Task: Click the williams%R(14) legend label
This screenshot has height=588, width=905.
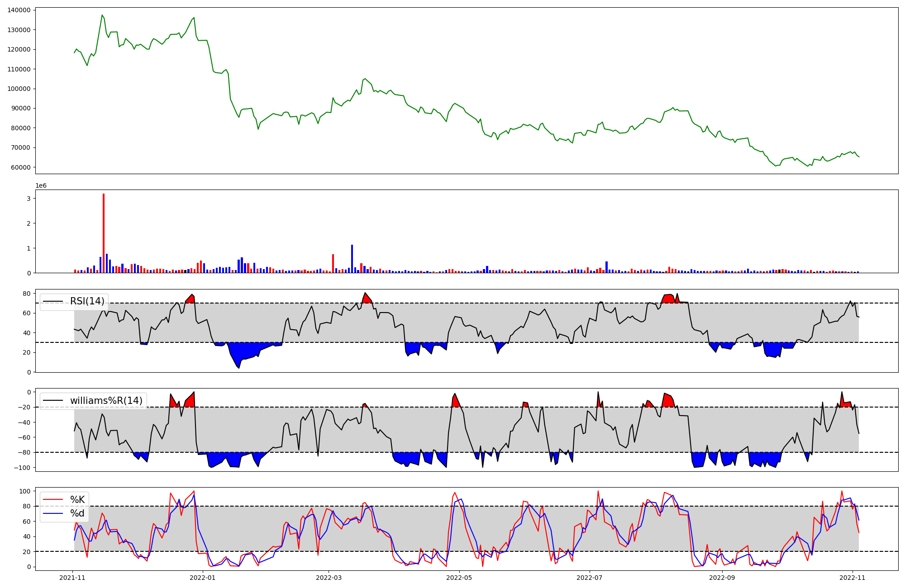Action: pyautogui.click(x=106, y=401)
